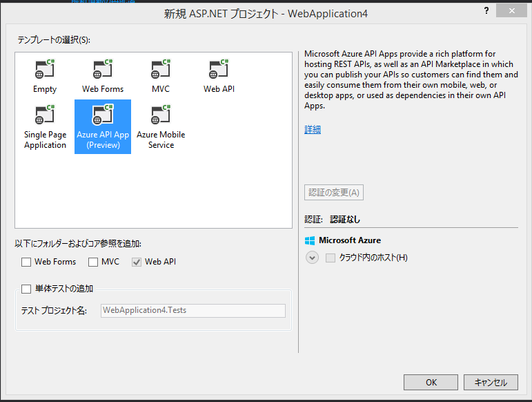Click the 'Azure API App (Preview)' label text
The height and width of the screenshot is (402, 532).
pos(103,140)
